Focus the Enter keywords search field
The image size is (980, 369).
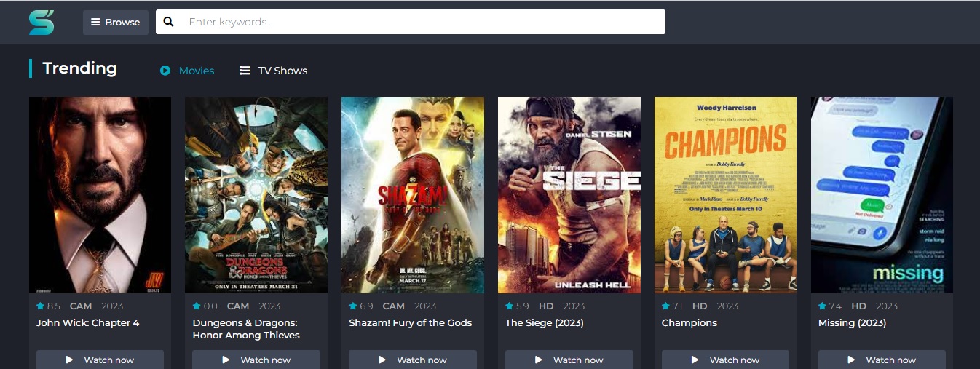411,22
